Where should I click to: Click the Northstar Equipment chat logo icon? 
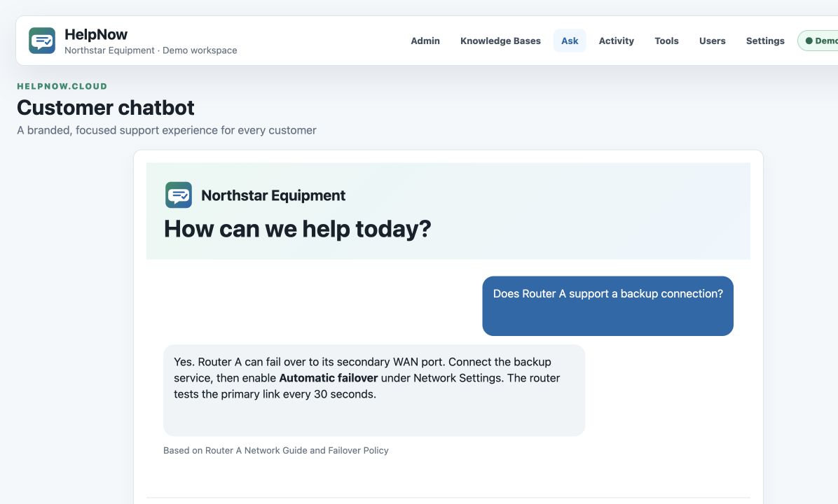click(x=179, y=195)
